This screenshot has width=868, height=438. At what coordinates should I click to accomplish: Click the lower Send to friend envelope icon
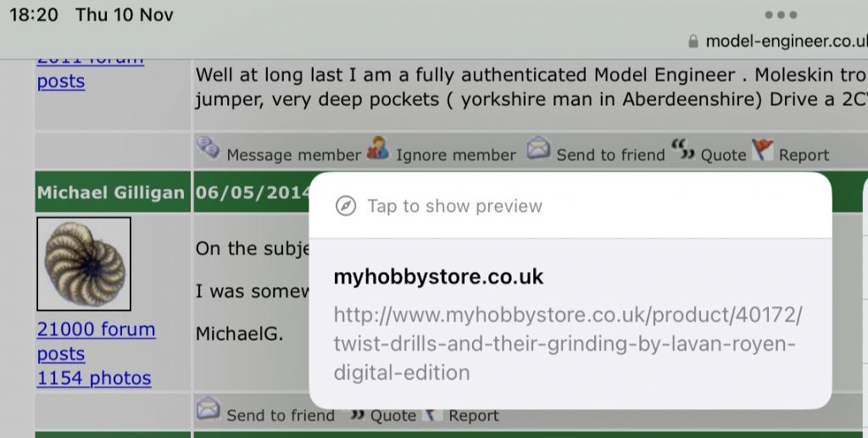tap(209, 409)
